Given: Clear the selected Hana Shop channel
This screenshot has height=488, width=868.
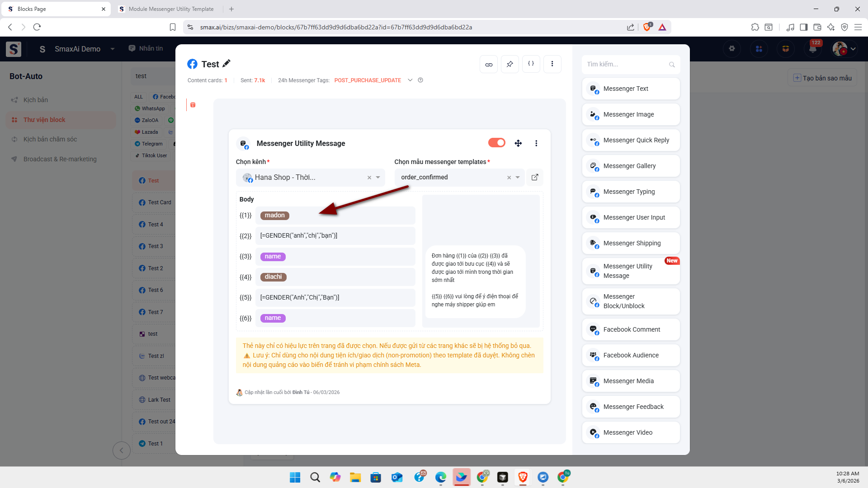Looking at the screenshot, I should pyautogui.click(x=369, y=178).
